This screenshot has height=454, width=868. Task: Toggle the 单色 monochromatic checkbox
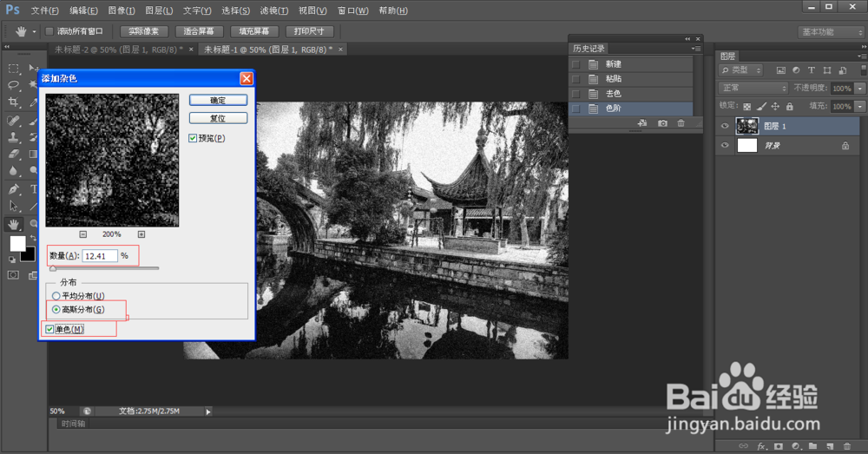click(49, 329)
